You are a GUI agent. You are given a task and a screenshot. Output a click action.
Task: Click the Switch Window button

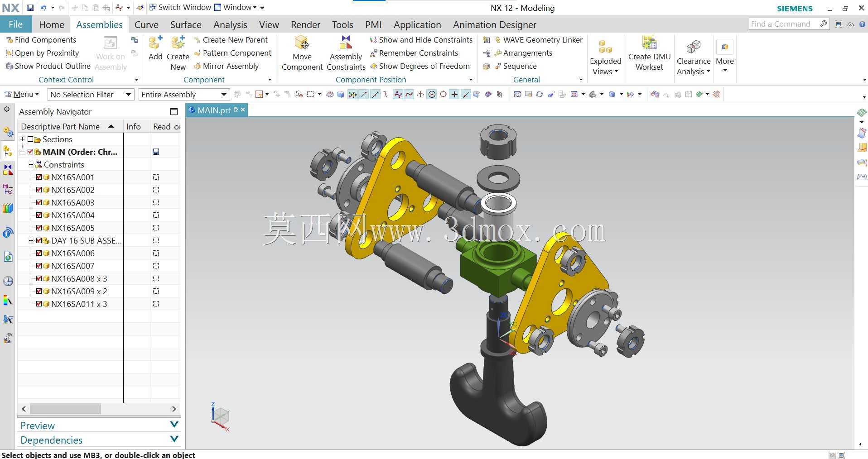180,7
